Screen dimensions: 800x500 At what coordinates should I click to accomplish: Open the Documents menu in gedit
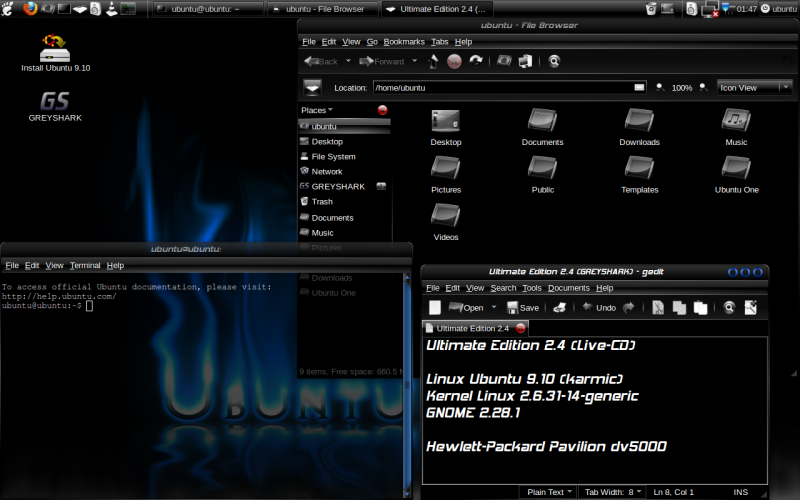coord(568,288)
